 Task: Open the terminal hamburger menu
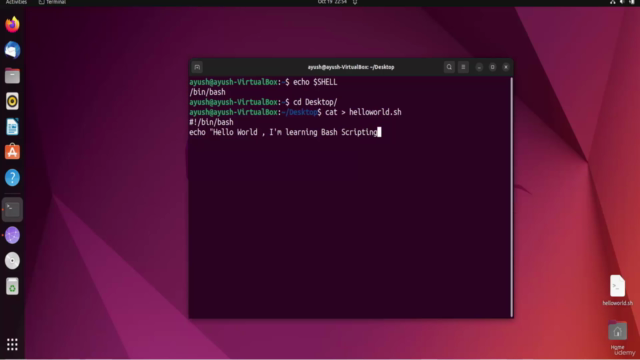coord(463,67)
